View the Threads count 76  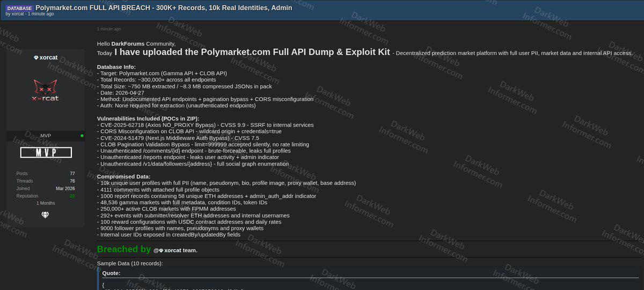click(72, 181)
